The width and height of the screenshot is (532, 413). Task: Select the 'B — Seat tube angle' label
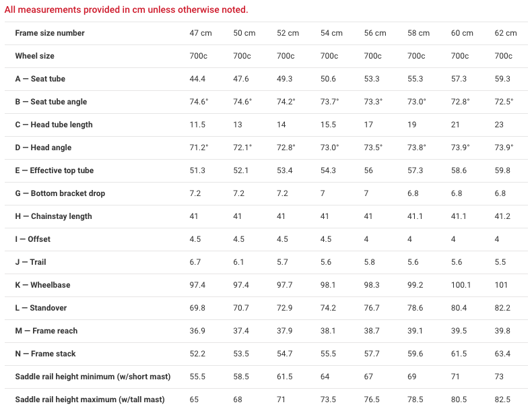pyautogui.click(x=51, y=102)
